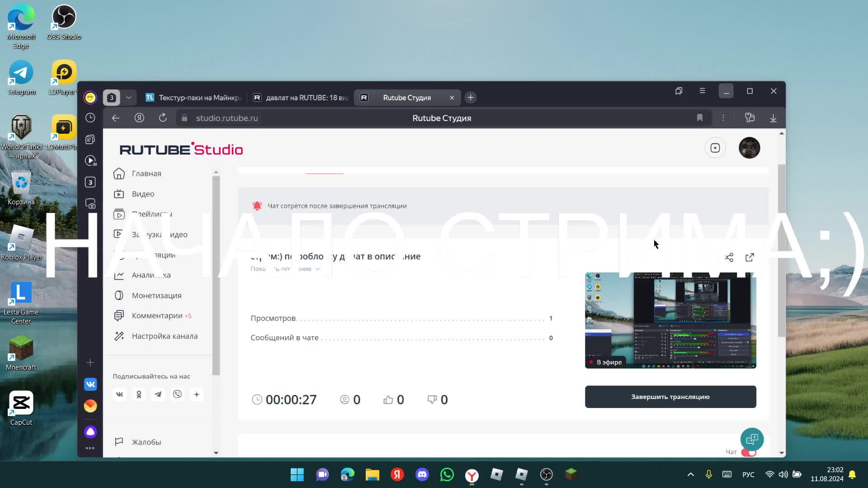Bookmark the page with the address bar icon
Viewport: 868px width, 488px height.
[x=699, y=118]
